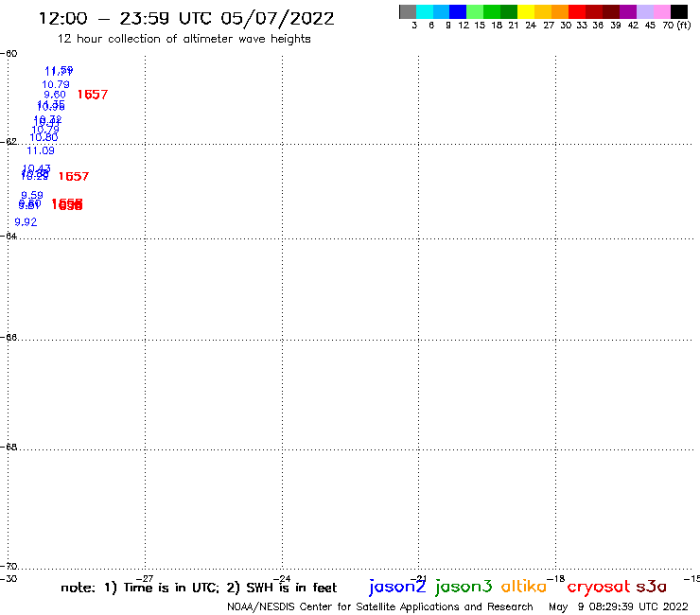
Task: Click the latitude axis label '-68'
Action: click(9, 448)
